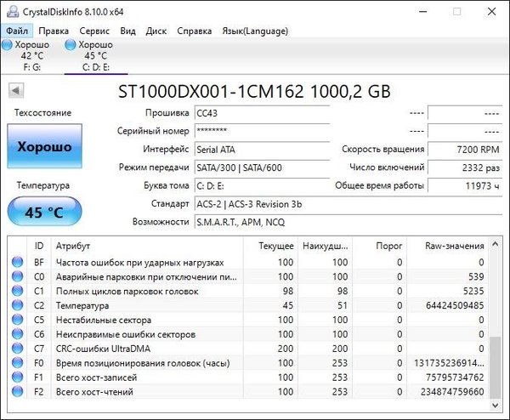Click the Raw-значения column header
The width and height of the screenshot is (510, 420).
(448, 246)
